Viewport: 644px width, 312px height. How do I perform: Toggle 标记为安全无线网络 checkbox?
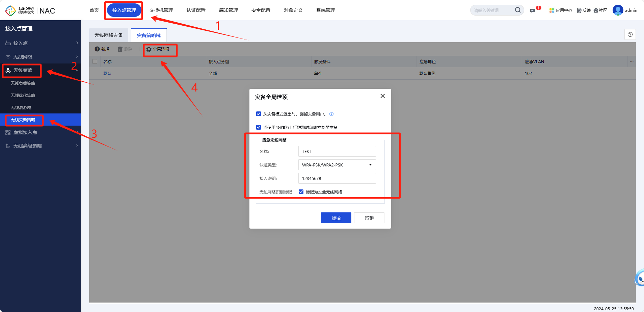tap(301, 192)
